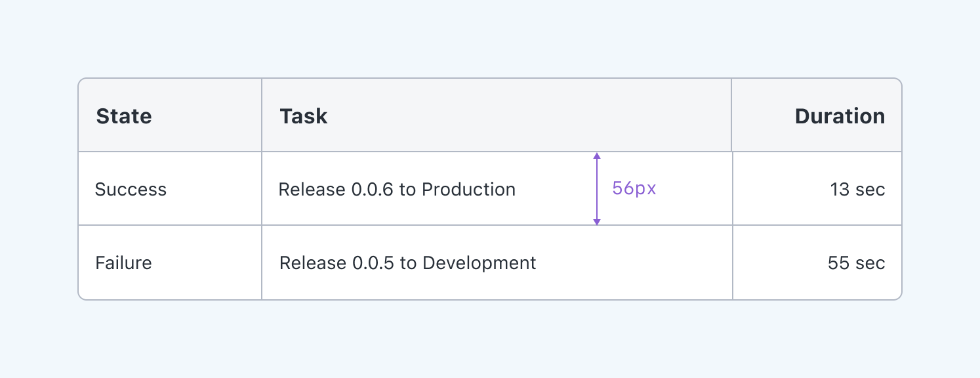Click the row border between Success and Failure
This screenshot has height=378, width=980.
click(x=171, y=225)
